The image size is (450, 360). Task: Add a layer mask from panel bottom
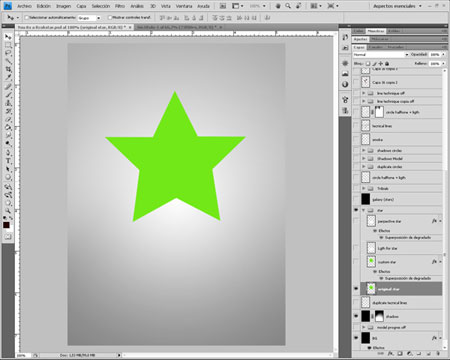(400, 353)
